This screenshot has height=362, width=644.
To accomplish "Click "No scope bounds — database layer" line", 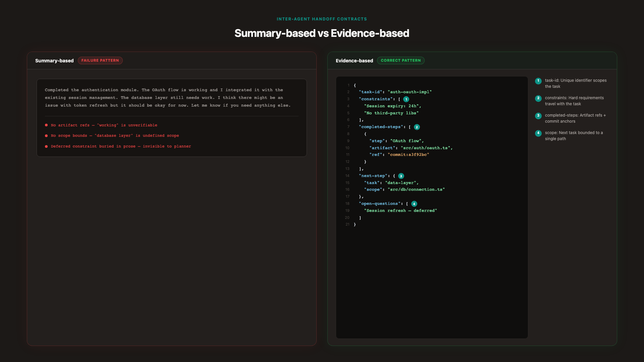I will tap(115, 136).
